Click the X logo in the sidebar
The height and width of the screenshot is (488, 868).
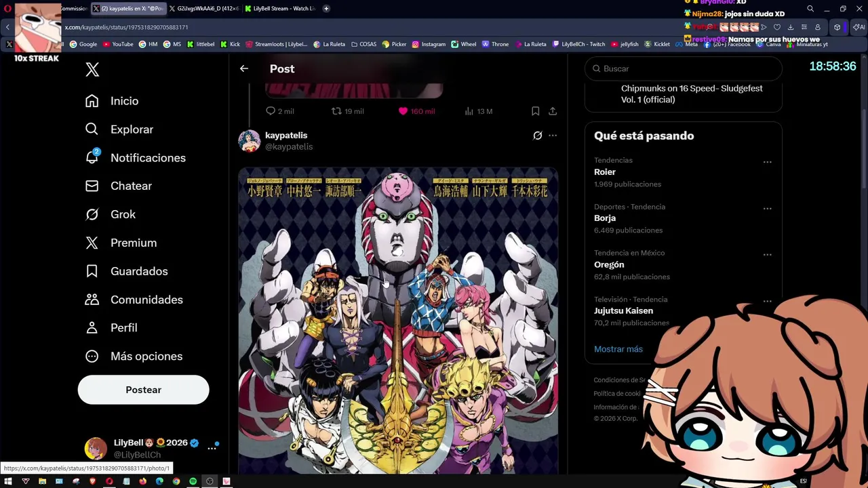point(92,69)
